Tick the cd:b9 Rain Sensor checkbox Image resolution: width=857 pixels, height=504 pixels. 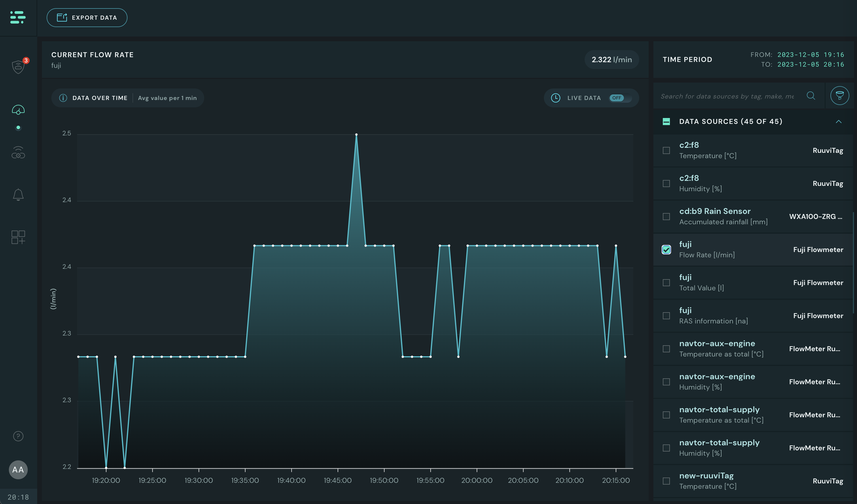(x=666, y=217)
